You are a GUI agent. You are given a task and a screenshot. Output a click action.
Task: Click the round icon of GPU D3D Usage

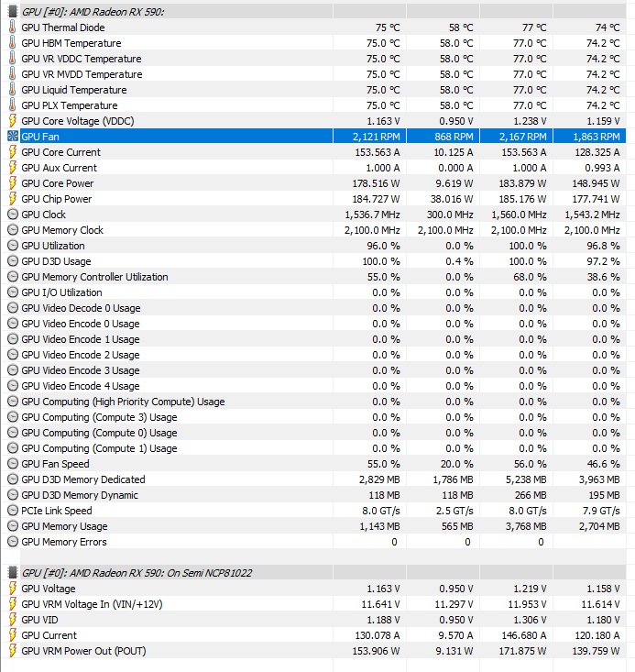(13, 261)
